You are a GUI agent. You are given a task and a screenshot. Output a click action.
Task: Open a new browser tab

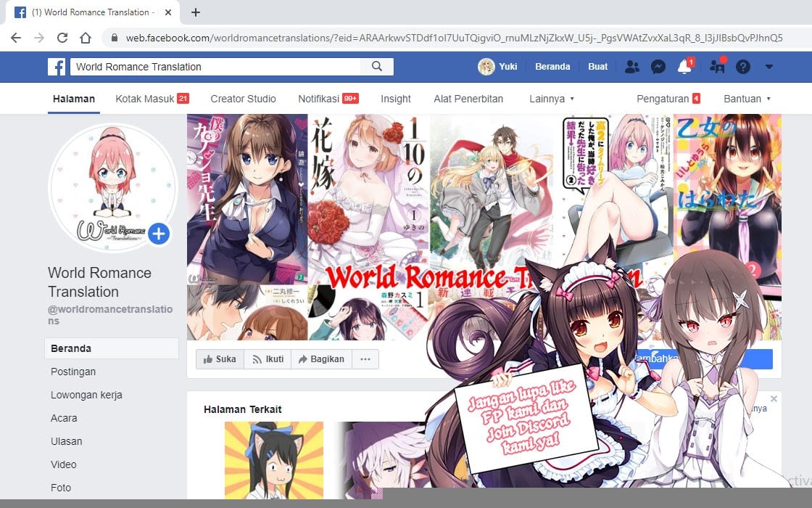point(195,12)
